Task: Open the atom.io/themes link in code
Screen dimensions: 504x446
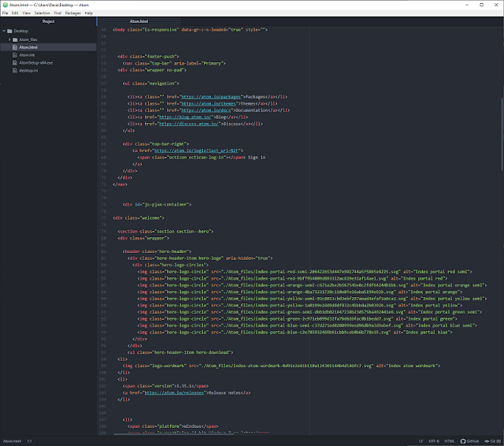Action: point(209,103)
